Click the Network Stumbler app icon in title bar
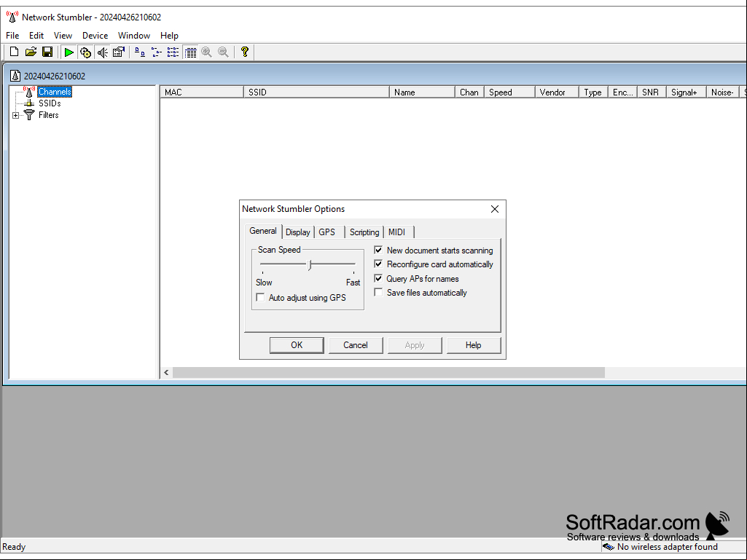The image size is (747, 560). [12, 17]
